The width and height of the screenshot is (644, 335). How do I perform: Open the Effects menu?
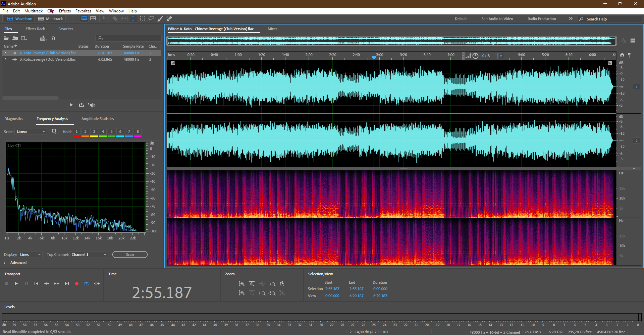[65, 11]
